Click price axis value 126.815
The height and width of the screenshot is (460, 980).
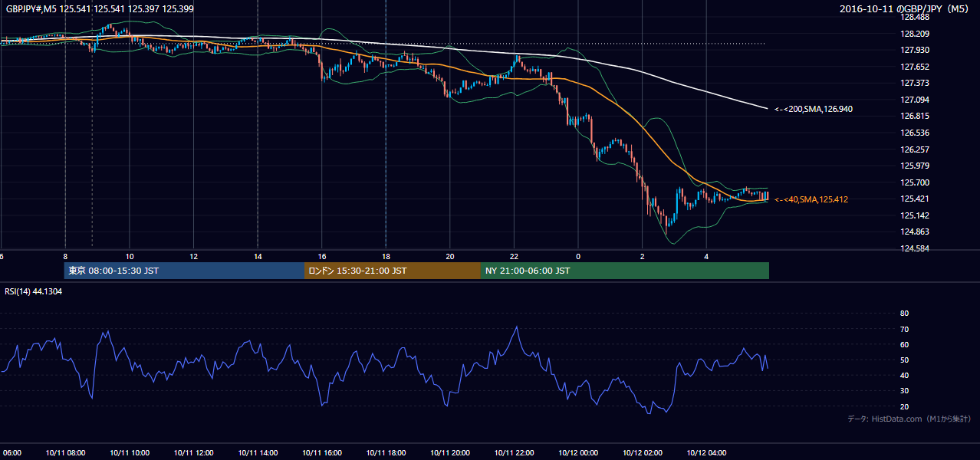pyautogui.click(x=915, y=116)
